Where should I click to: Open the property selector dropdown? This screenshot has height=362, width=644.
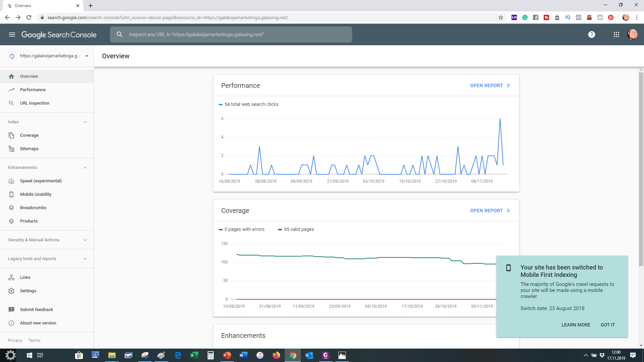tap(87, 56)
